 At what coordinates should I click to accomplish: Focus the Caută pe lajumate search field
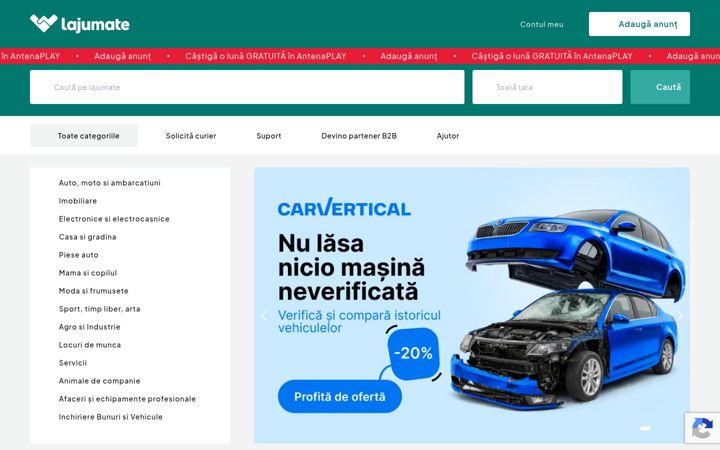tap(247, 87)
